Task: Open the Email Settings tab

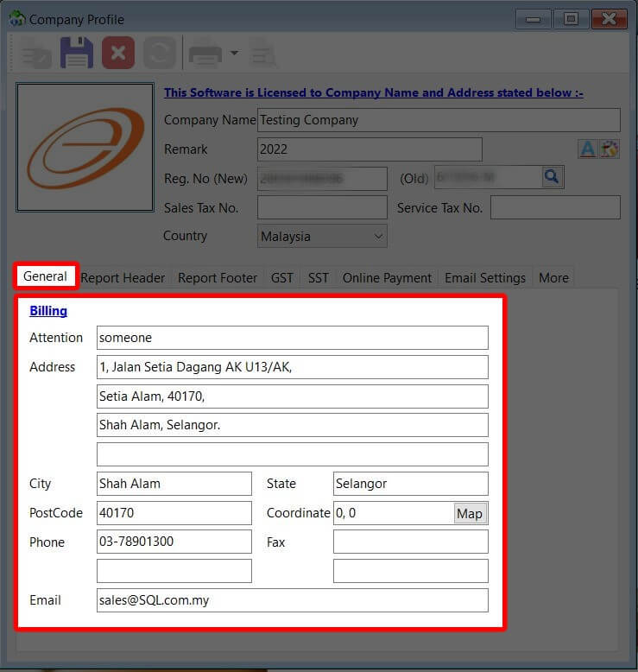Action: point(485,278)
